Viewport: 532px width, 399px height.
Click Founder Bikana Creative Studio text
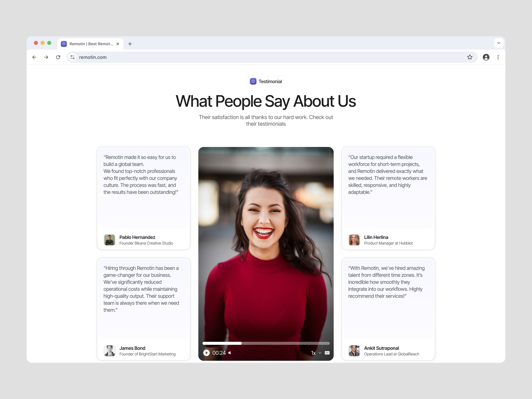pyautogui.click(x=146, y=243)
